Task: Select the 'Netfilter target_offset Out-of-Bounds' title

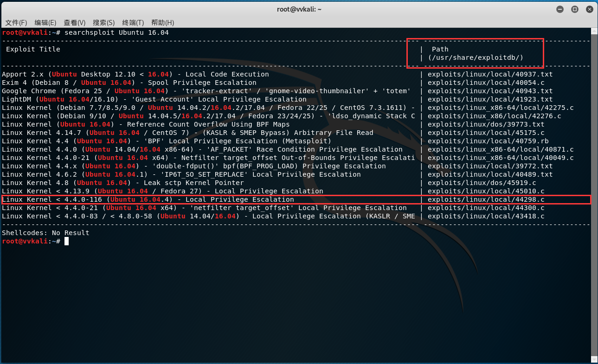Action: click(208, 158)
